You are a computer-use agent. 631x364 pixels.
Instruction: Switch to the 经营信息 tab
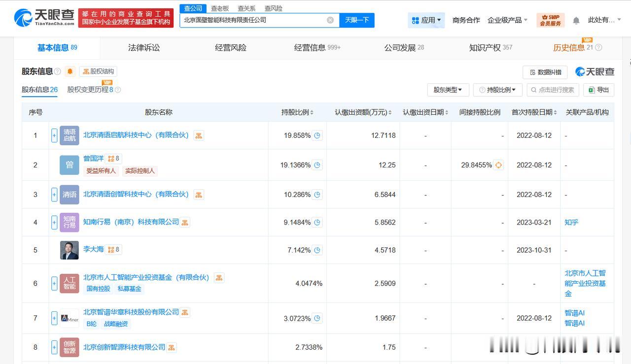(x=317, y=48)
